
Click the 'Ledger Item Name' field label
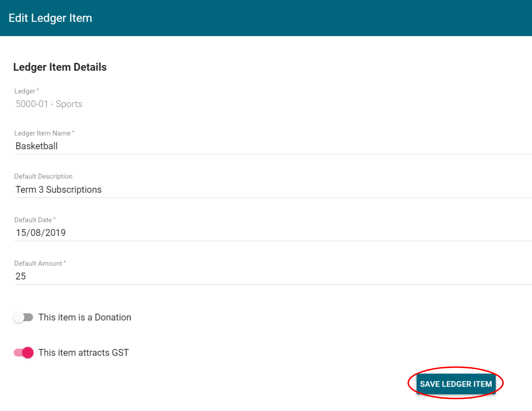pos(42,133)
